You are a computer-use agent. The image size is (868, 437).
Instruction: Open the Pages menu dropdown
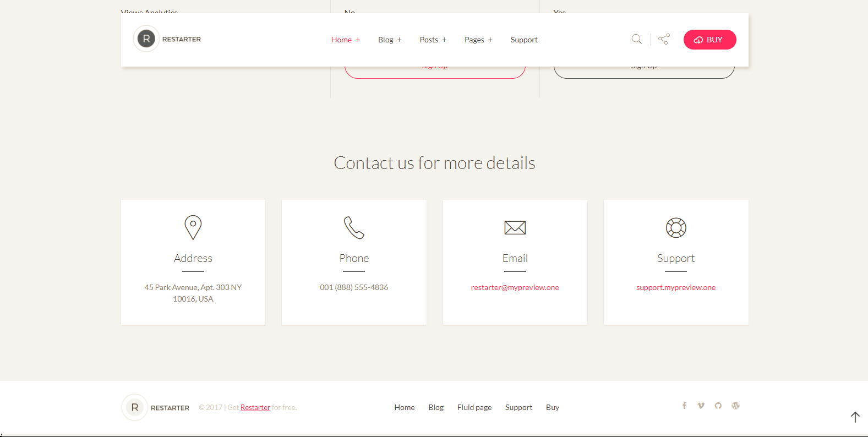tap(478, 40)
